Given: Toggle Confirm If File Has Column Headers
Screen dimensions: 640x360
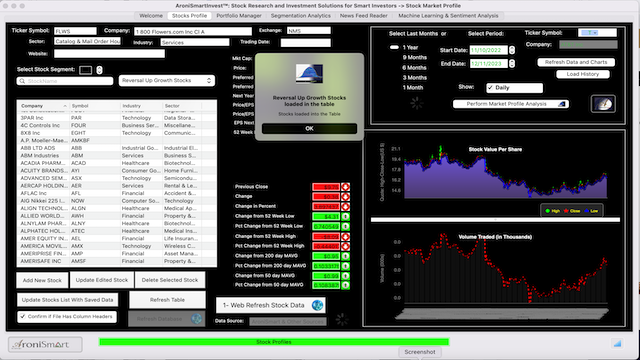Looking at the screenshot, I should pyautogui.click(x=23, y=316).
